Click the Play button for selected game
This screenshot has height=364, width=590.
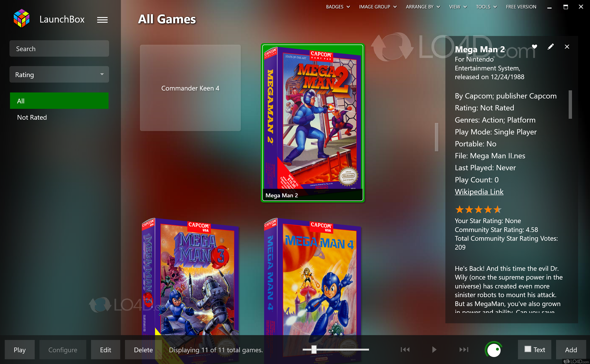(20, 349)
